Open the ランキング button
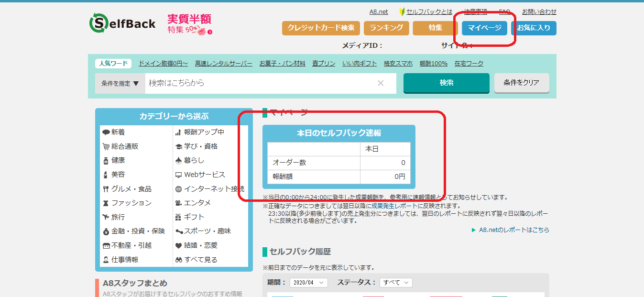 (x=386, y=28)
